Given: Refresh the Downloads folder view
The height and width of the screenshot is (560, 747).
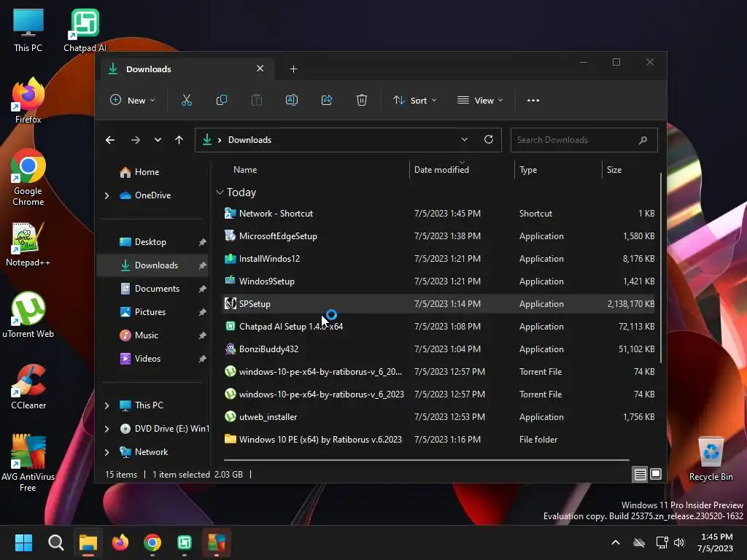Looking at the screenshot, I should point(489,139).
